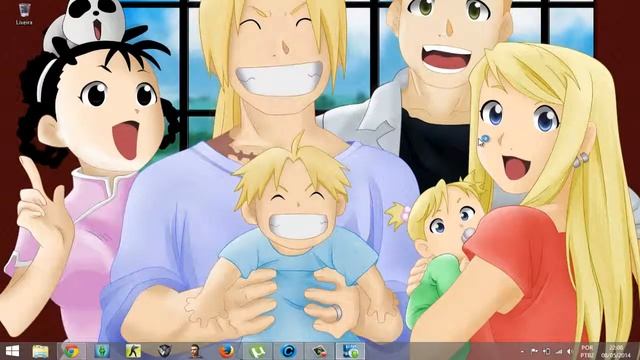Open the Windows Start button
The height and width of the screenshot is (360, 640).
pyautogui.click(x=12, y=351)
